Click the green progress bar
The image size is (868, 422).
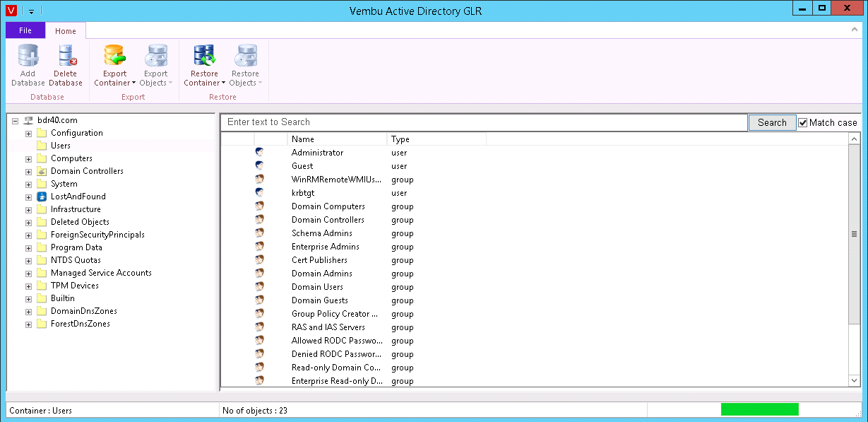(759, 409)
